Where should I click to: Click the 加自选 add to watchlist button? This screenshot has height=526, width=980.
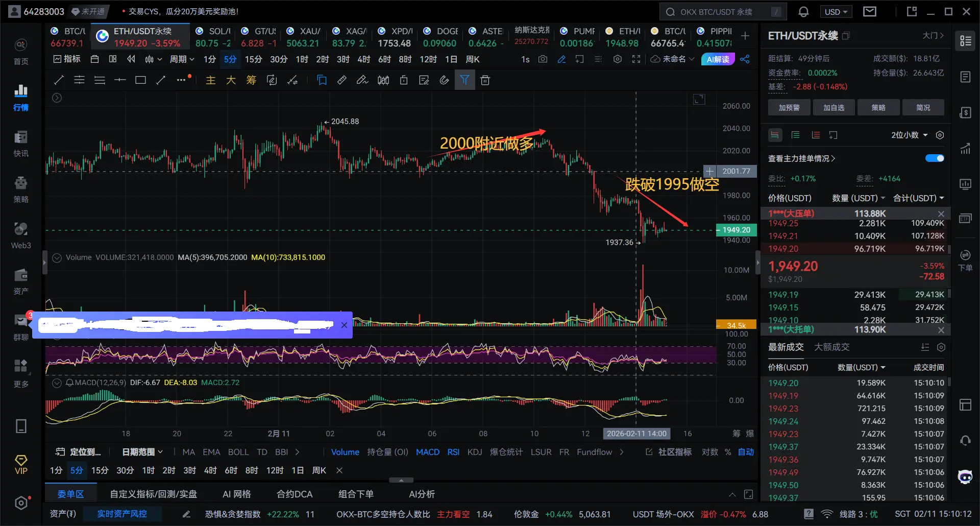(x=834, y=108)
